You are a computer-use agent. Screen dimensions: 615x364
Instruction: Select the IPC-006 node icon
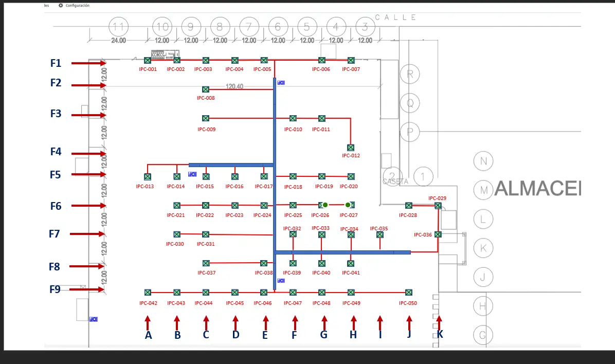[x=321, y=60]
